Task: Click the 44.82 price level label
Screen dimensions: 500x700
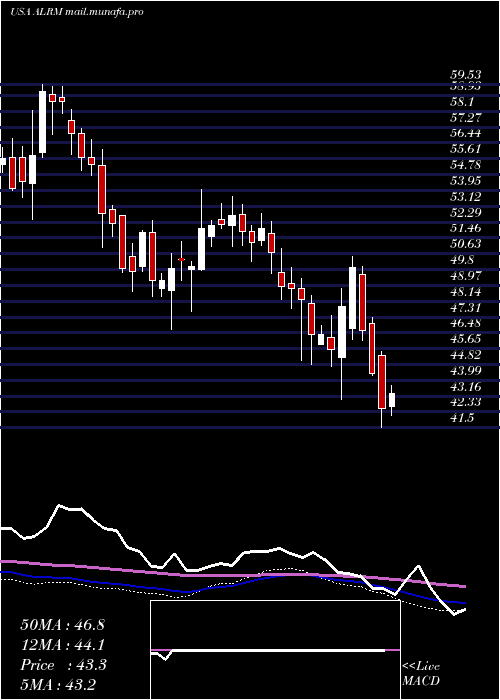Action: pos(466,354)
